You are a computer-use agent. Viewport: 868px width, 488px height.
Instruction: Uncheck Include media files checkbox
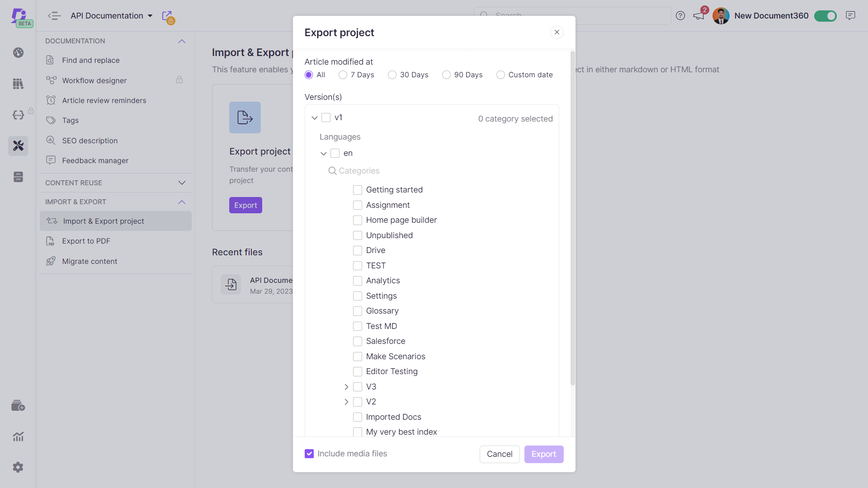click(x=309, y=454)
